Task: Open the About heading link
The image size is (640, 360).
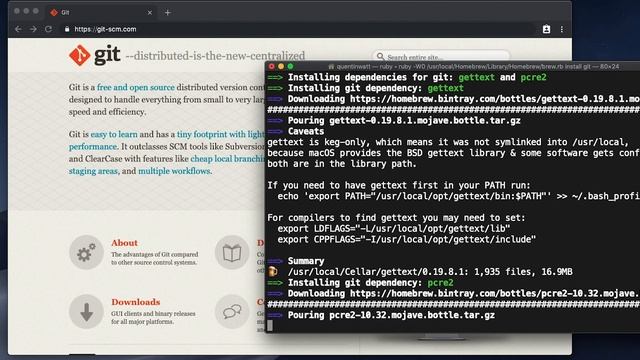Action: 124,243
